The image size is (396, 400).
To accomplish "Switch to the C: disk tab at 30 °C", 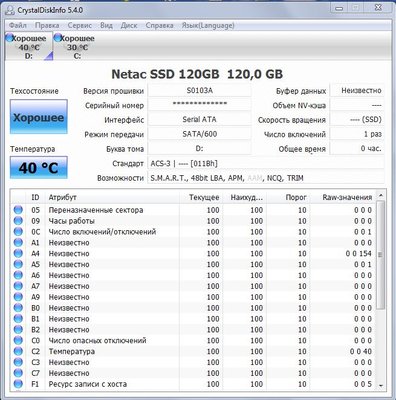I will click(x=77, y=46).
